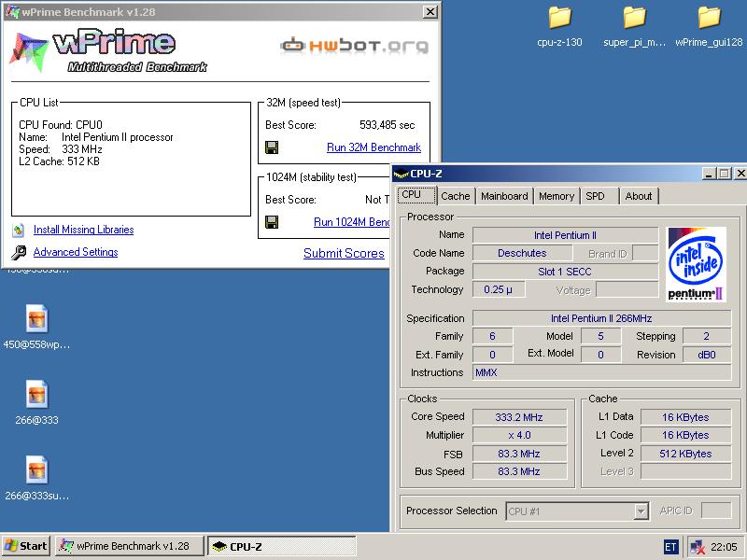The image size is (747, 560).
Task: Click the 593,485 sec best score
Action: click(388, 125)
